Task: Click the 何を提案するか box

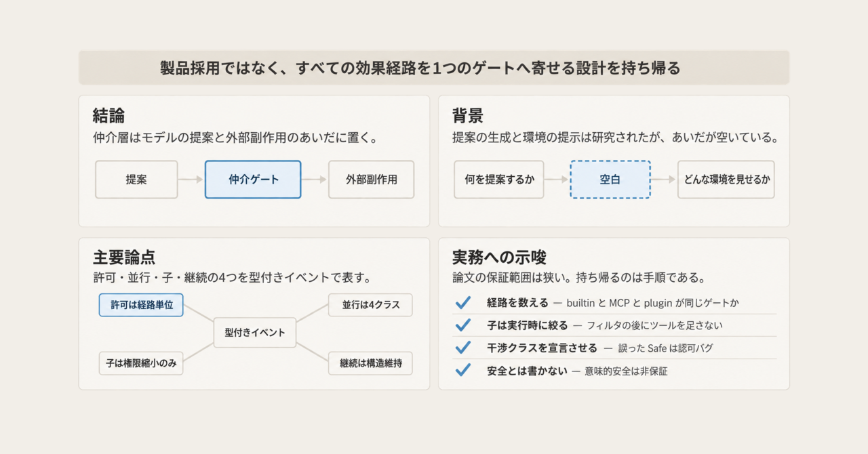Action: coord(498,180)
